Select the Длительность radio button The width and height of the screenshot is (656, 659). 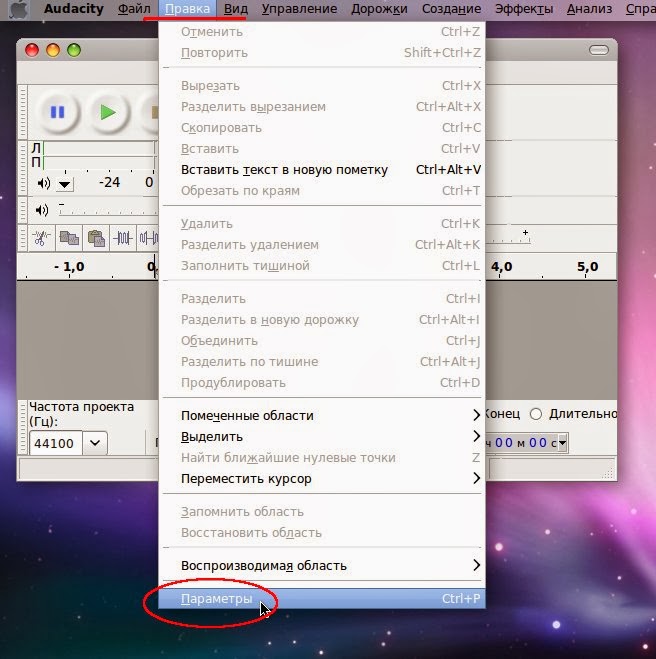coord(536,414)
